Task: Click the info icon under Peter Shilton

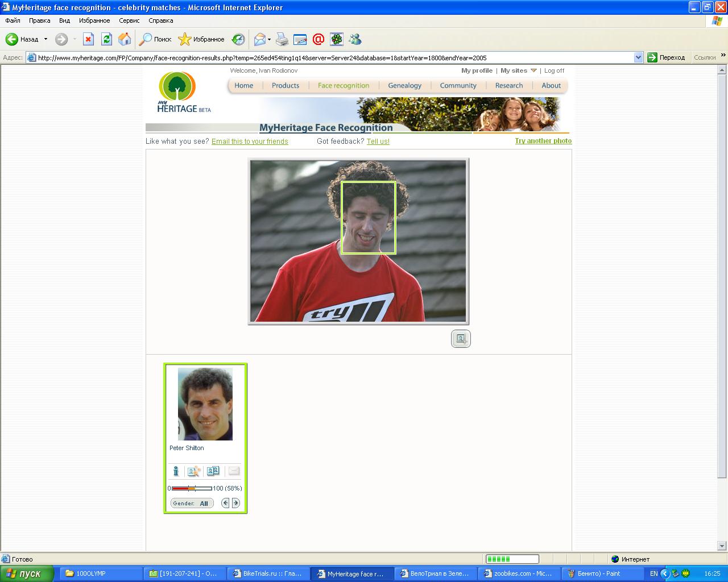Action: (x=176, y=471)
